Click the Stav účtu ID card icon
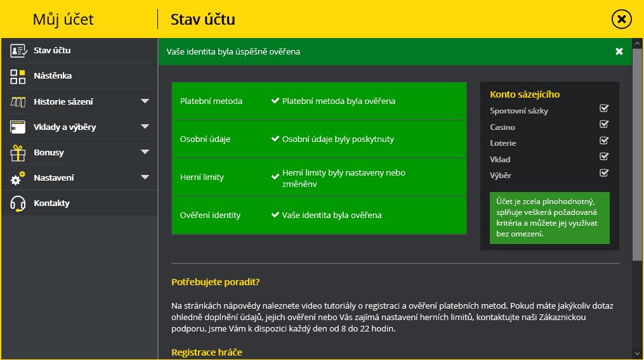 pyautogui.click(x=18, y=51)
